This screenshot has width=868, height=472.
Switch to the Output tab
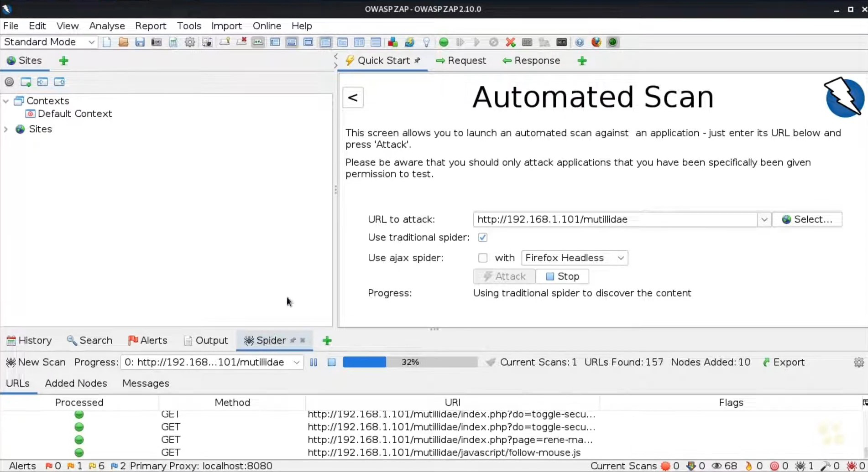pos(206,341)
